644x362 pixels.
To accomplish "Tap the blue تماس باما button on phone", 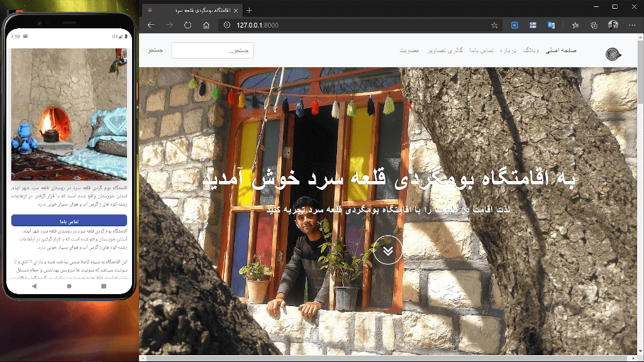I will pyautogui.click(x=69, y=221).
